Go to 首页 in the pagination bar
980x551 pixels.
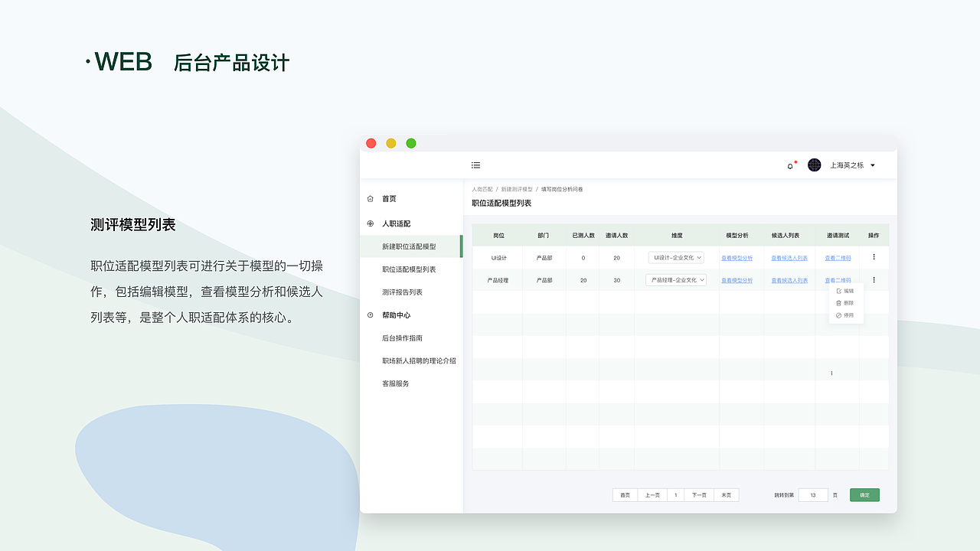tap(626, 495)
